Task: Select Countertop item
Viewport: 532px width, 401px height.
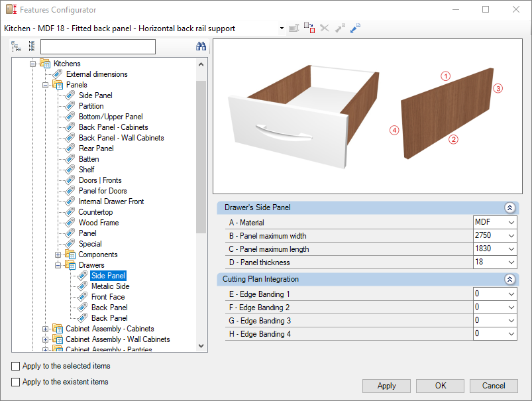Action: 95,212
